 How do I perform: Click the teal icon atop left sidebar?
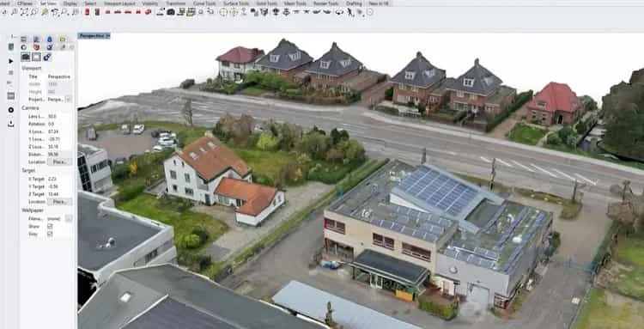coord(10,47)
